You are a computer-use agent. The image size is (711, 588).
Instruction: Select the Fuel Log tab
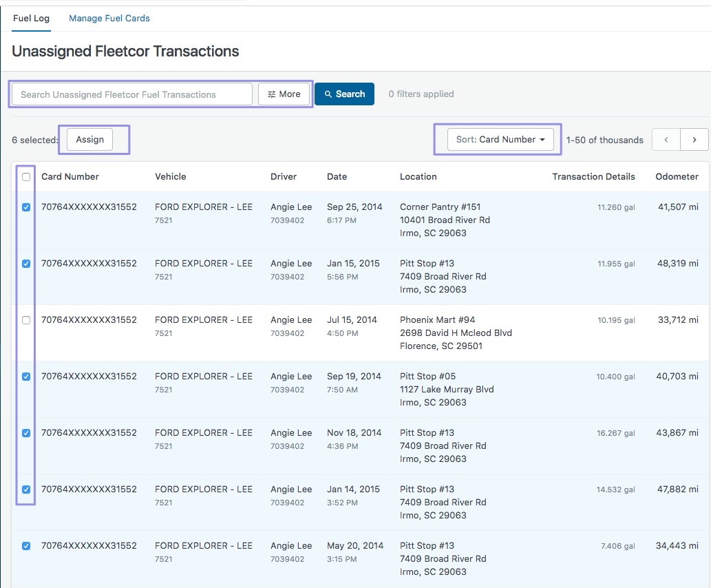tap(31, 19)
